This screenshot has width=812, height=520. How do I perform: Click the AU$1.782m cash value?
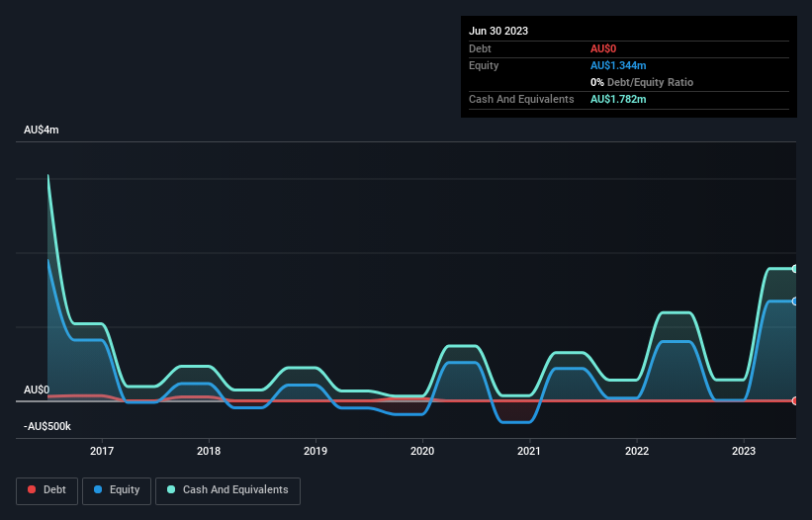pos(618,99)
